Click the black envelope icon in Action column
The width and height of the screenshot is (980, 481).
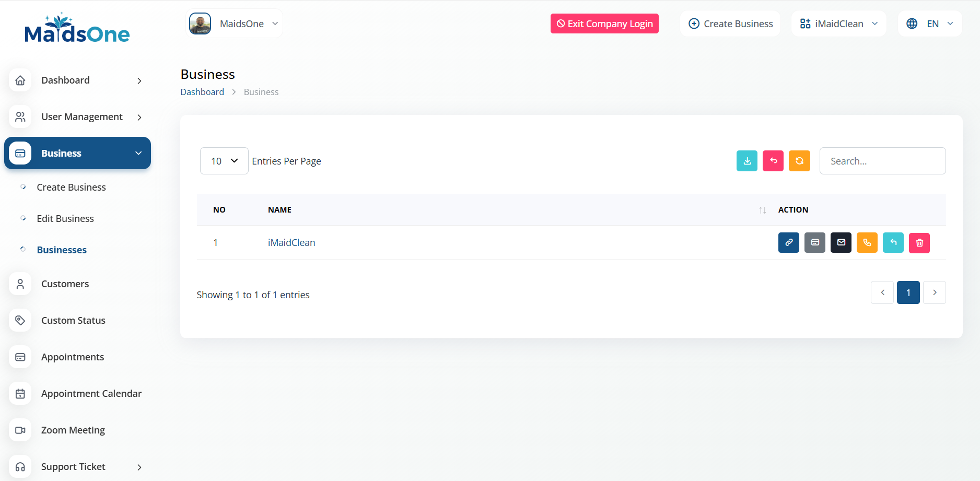(841, 243)
